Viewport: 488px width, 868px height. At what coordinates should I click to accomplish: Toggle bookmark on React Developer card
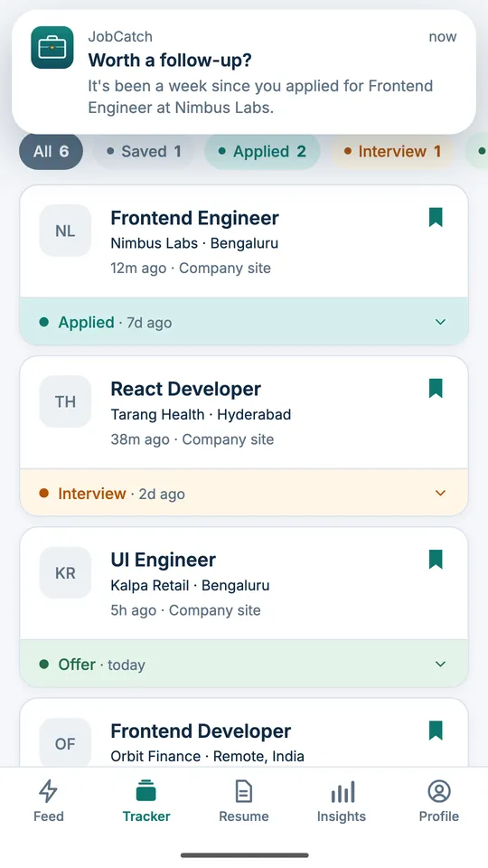click(x=436, y=388)
